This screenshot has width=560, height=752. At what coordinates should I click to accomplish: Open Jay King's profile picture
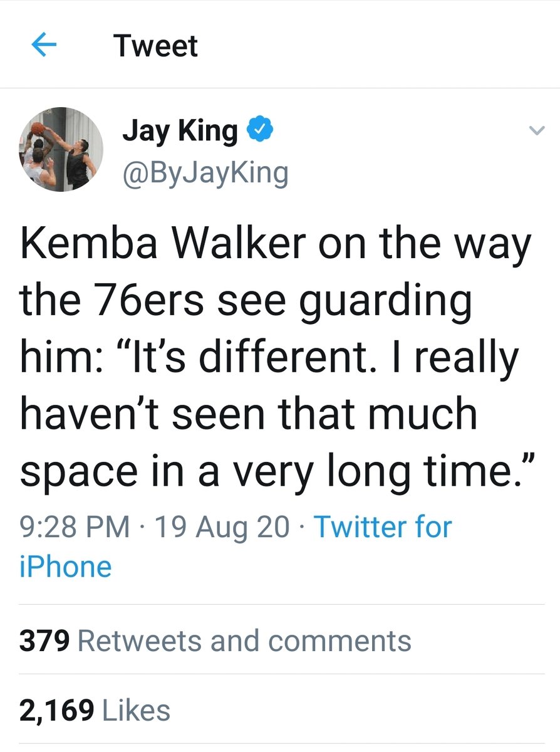[x=61, y=149]
